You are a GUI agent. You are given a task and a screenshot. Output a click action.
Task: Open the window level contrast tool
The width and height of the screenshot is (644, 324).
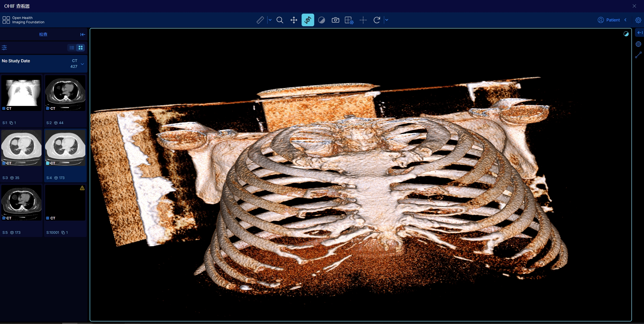click(322, 20)
